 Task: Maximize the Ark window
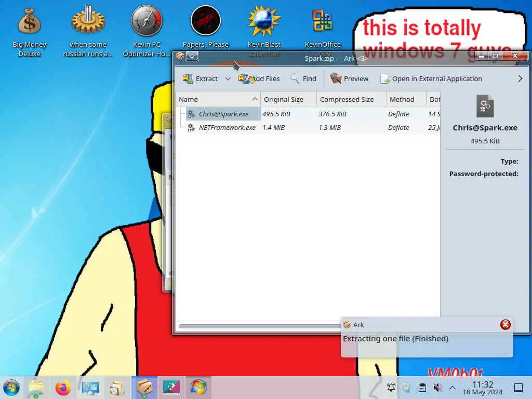point(495,56)
